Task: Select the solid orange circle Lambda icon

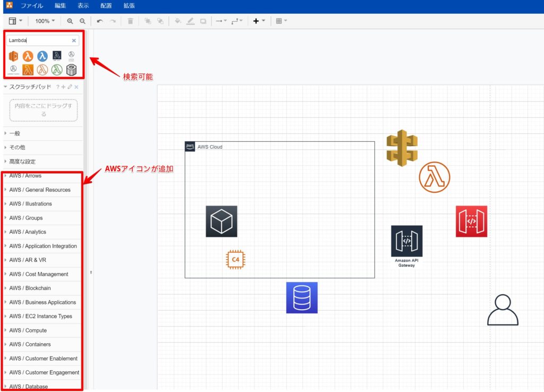Action: pos(28,56)
